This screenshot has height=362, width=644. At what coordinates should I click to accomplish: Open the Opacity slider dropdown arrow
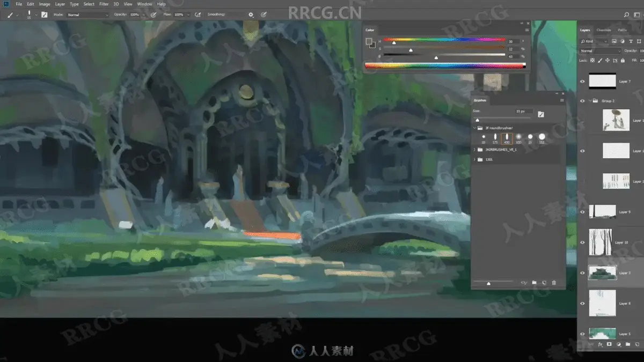[x=143, y=14]
